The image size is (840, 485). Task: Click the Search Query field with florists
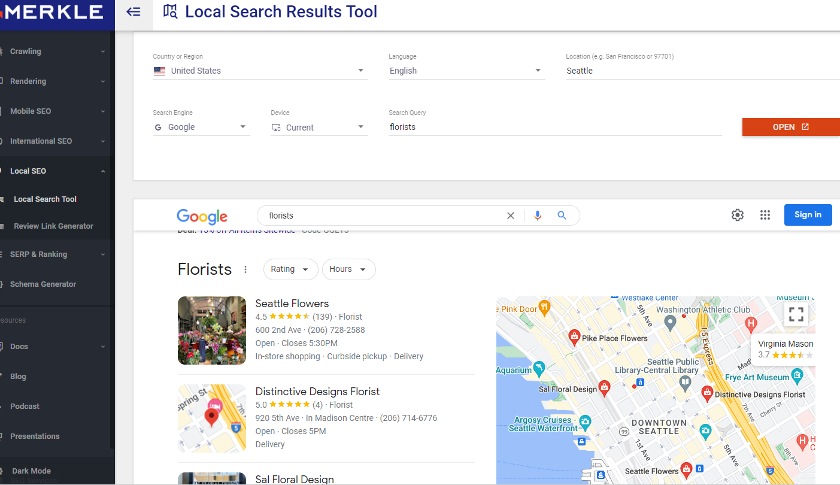555,127
